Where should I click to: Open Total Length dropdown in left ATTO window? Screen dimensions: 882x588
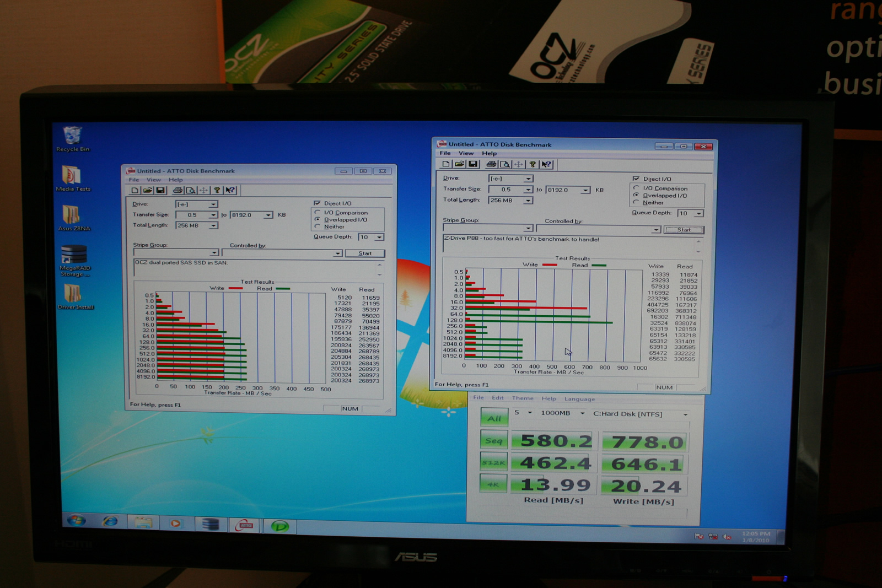click(213, 225)
